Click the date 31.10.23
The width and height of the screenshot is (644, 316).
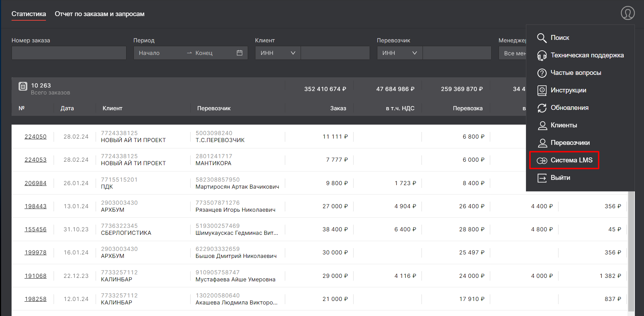click(76, 229)
